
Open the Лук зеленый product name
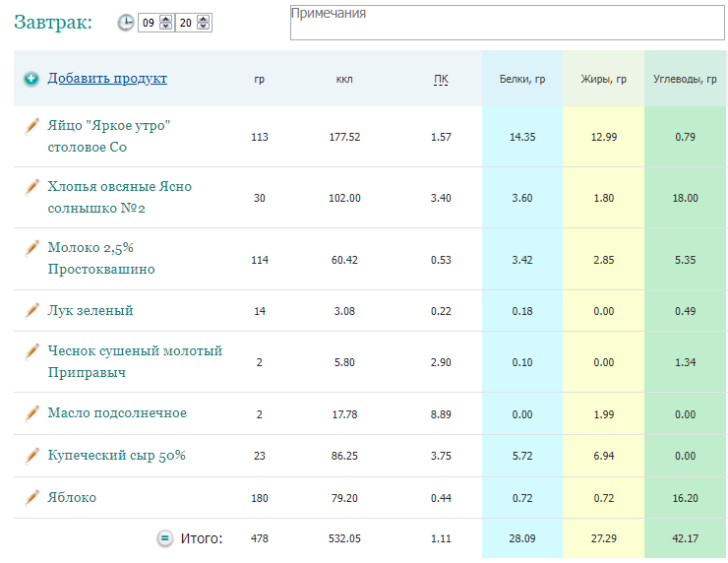91,310
